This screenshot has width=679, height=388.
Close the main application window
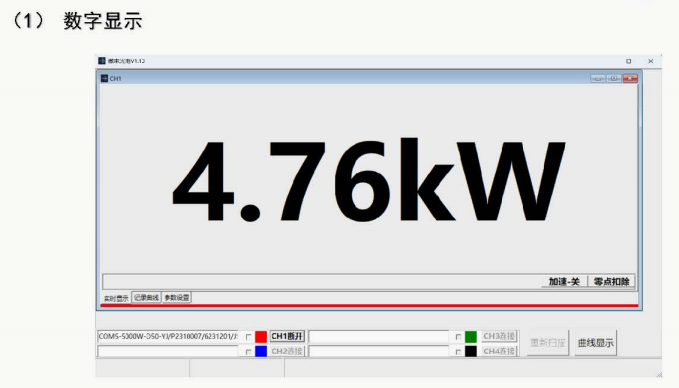coord(650,61)
